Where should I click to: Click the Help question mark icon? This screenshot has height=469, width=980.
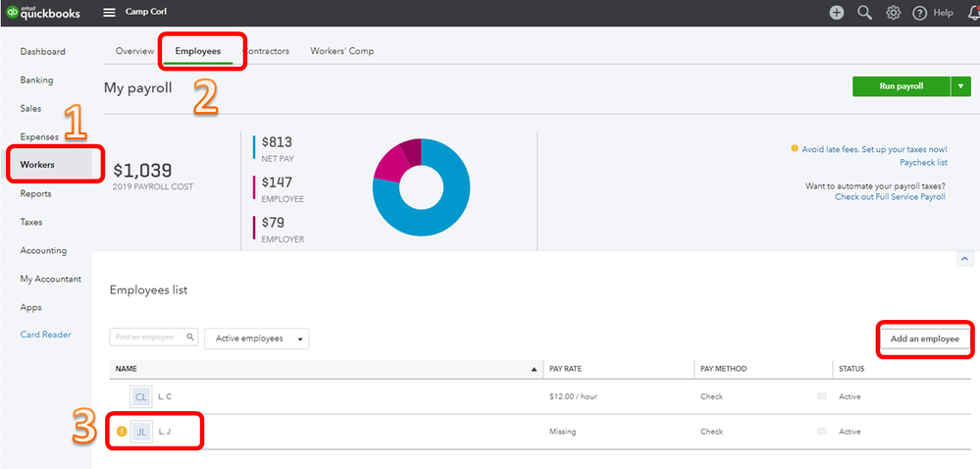(x=919, y=13)
